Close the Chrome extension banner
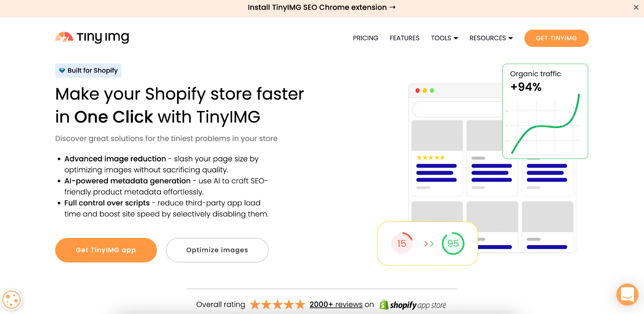Screen dimensions: 644x314 (636, 7)
